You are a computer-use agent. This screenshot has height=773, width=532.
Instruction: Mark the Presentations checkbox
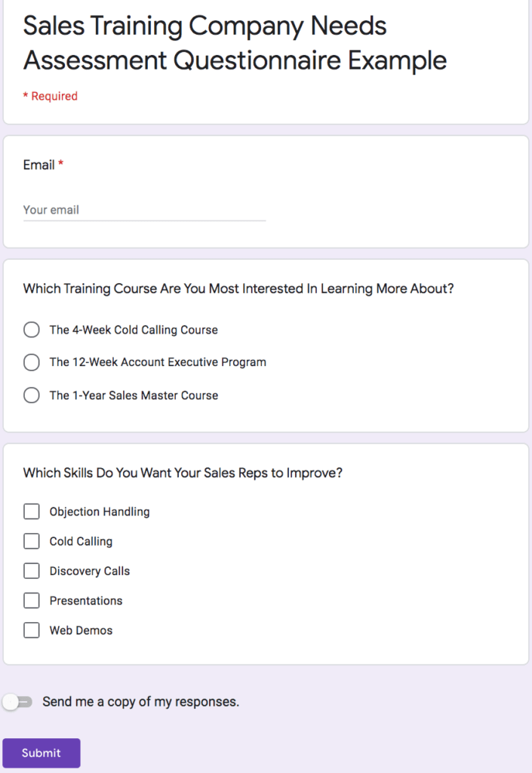coord(32,600)
